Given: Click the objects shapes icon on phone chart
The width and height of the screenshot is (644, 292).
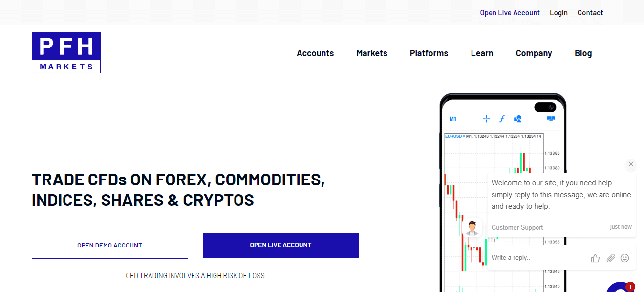Looking at the screenshot, I should [518, 119].
